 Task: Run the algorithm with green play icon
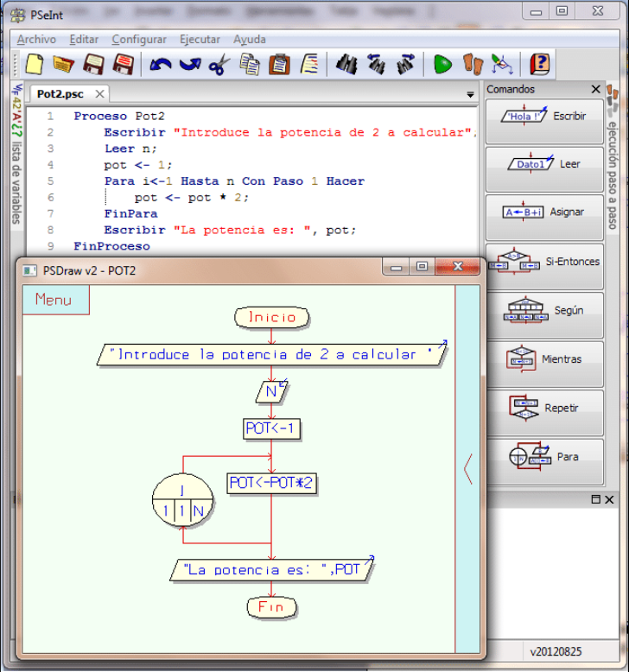point(442,65)
